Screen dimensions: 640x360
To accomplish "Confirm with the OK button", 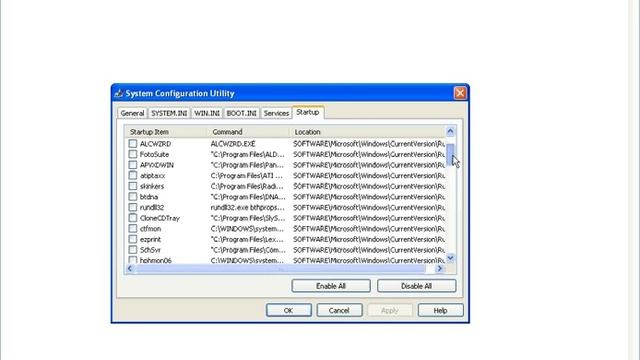I will point(289,311).
